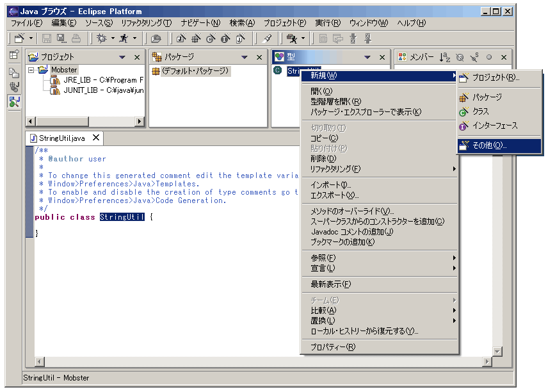Select JRE_LIB library in project tree
This screenshot has width=548, height=392.
[97, 80]
